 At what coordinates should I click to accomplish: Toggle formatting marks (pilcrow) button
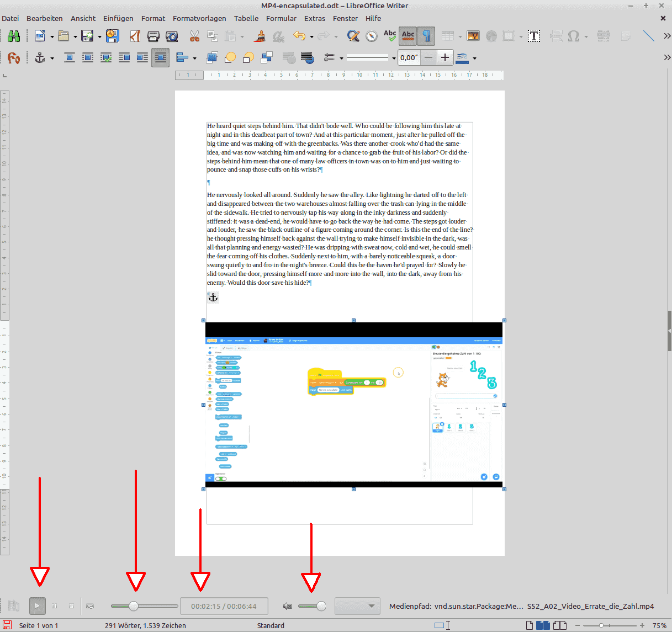coord(426,36)
